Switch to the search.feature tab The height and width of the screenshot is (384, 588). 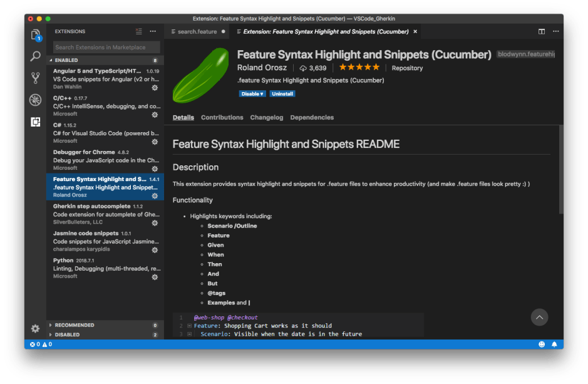[197, 31]
